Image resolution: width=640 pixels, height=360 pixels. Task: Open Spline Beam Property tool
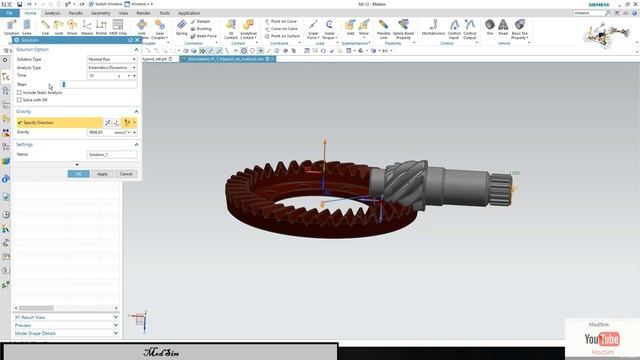403,29
